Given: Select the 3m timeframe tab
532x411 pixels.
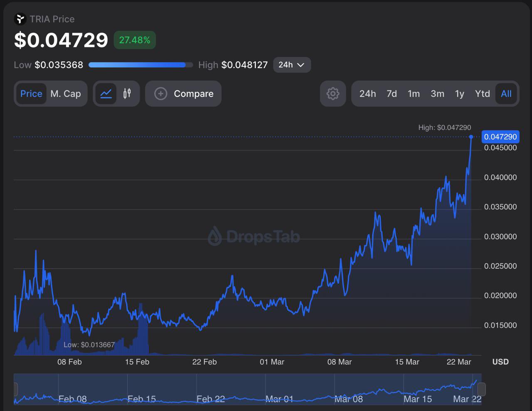Looking at the screenshot, I should click(437, 94).
